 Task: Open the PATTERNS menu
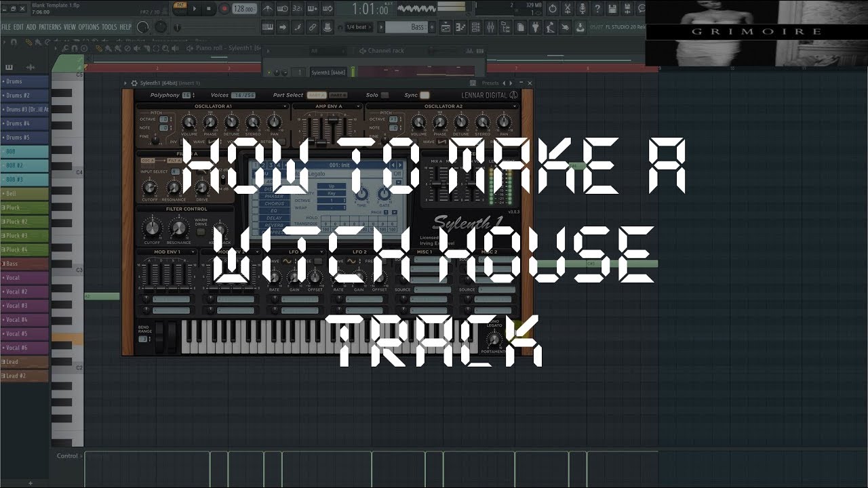point(50,27)
